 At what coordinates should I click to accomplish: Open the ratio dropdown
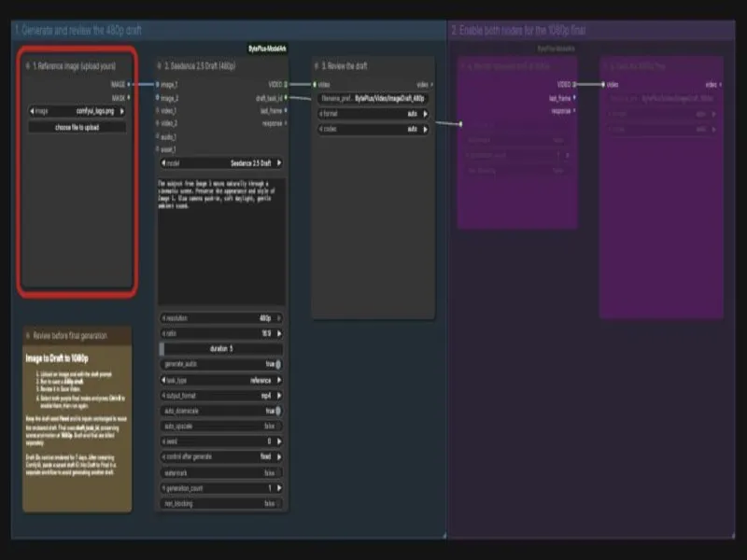[221, 333]
